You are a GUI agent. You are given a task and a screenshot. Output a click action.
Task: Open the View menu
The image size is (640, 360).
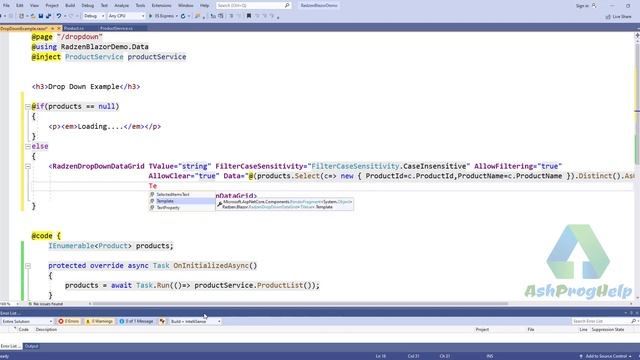(34, 5)
